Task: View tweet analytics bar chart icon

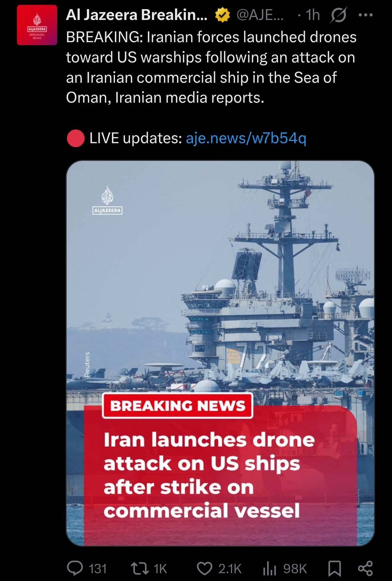Action: [x=269, y=569]
